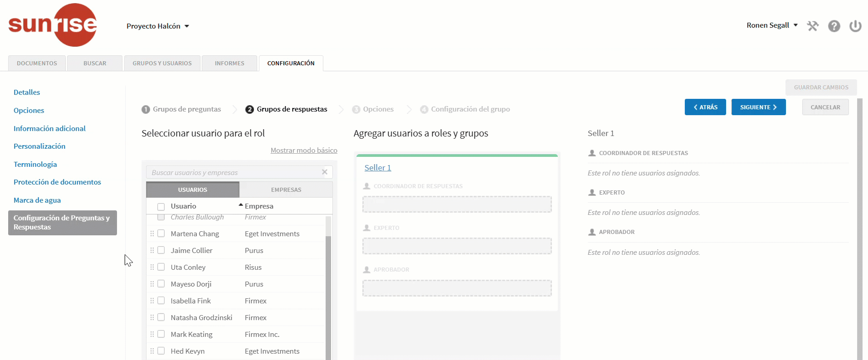This screenshot has height=360, width=868.
Task: Switch to the Documentos tab
Action: coord(37,63)
